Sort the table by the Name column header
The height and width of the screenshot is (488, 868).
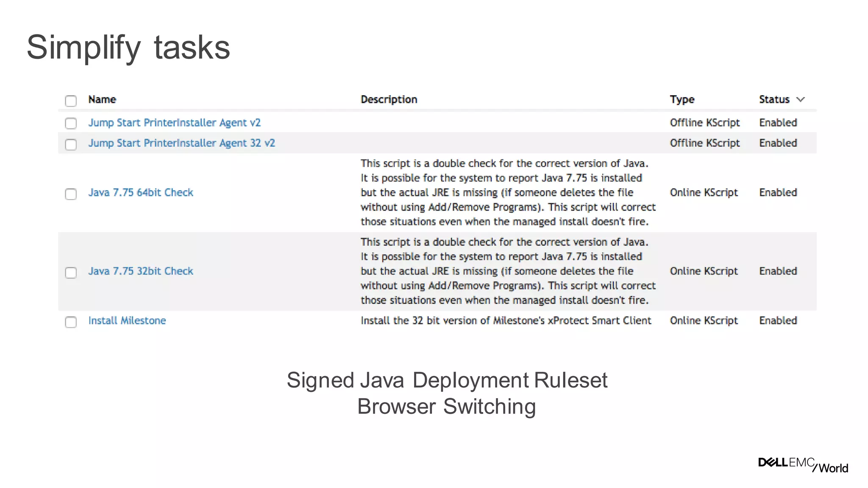click(102, 100)
